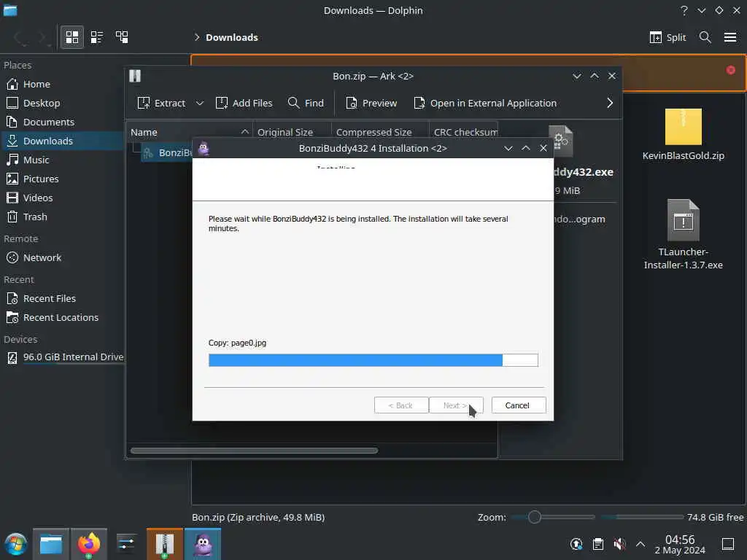This screenshot has height=560, width=747.
Task: Click the exe file preview icon in Ark's info panel
Action: 561,141
